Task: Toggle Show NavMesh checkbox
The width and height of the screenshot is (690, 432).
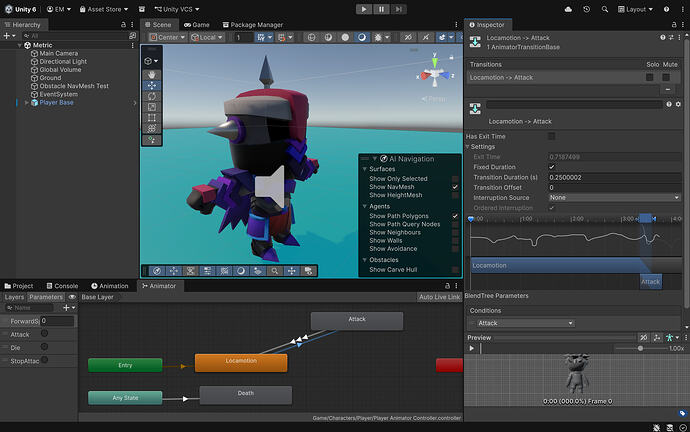Action: tap(455, 187)
